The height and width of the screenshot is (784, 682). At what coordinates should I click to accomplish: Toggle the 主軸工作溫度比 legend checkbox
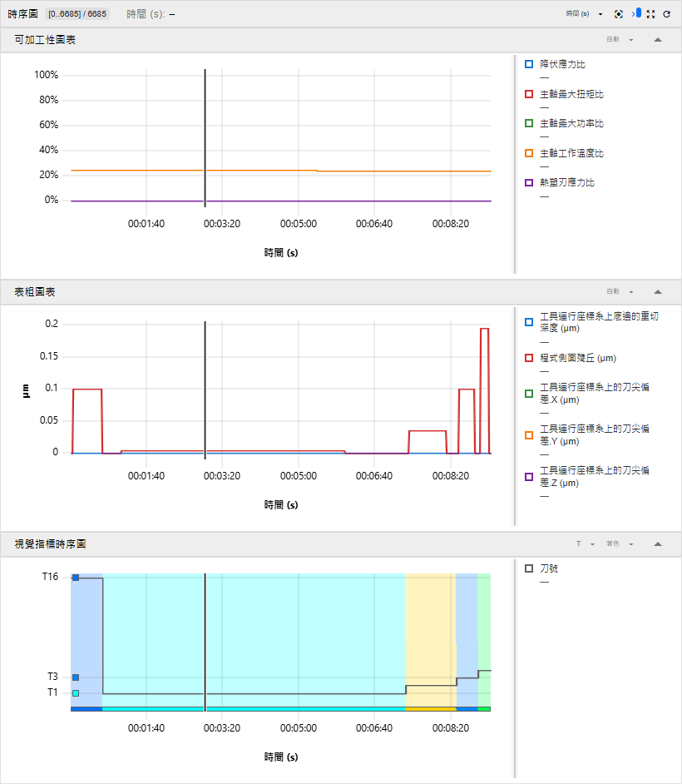[x=529, y=153]
